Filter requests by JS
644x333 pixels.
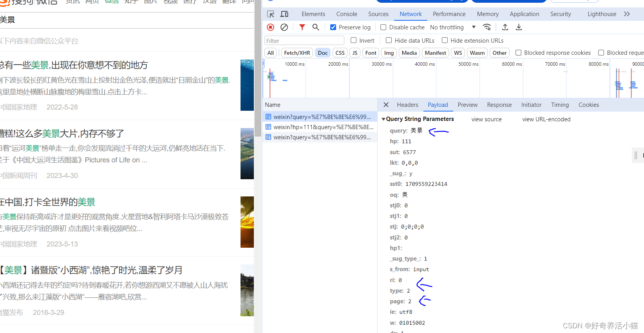tap(355, 53)
